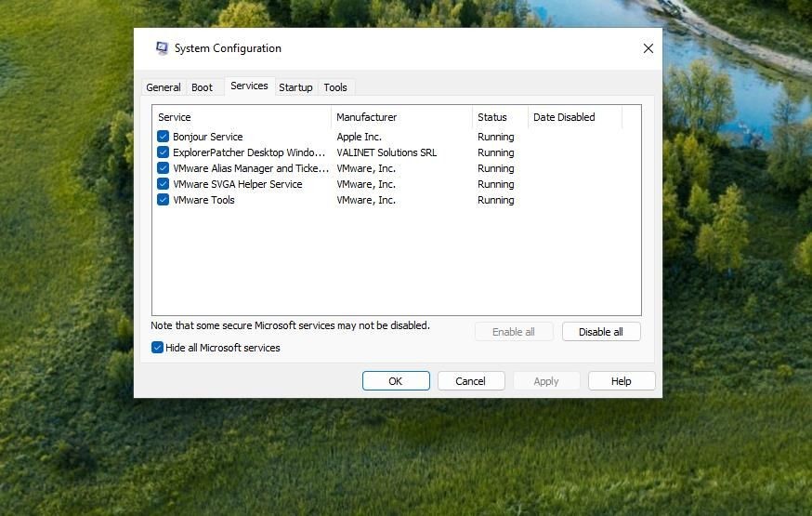
Task: Open Help for System Configuration
Action: pos(622,381)
